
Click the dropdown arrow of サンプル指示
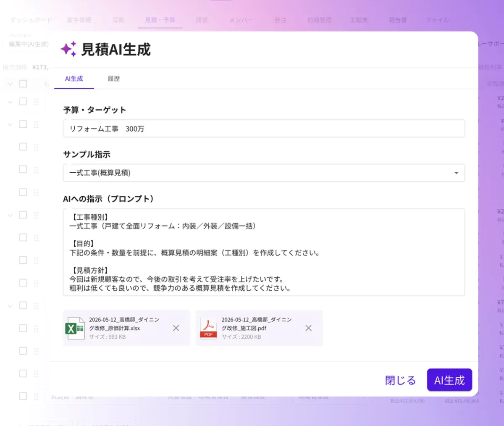click(x=456, y=173)
